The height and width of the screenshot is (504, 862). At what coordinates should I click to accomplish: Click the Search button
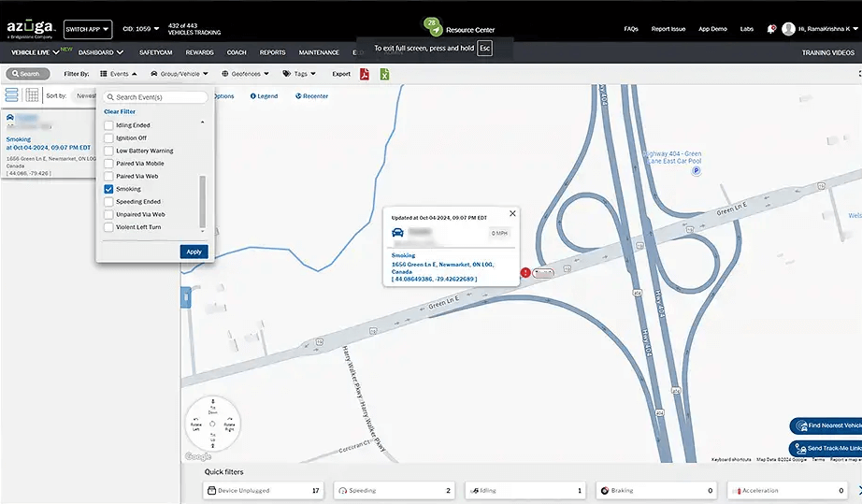click(x=27, y=74)
